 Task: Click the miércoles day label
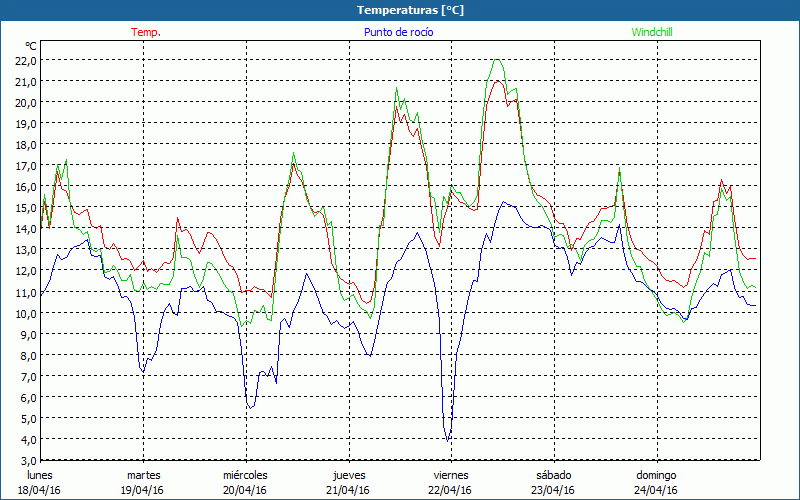(245, 475)
